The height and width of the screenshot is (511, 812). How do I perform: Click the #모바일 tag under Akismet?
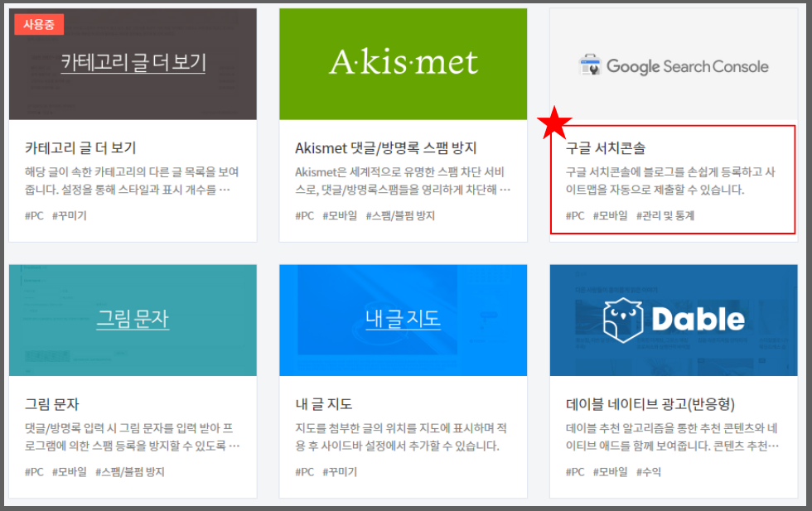(340, 215)
